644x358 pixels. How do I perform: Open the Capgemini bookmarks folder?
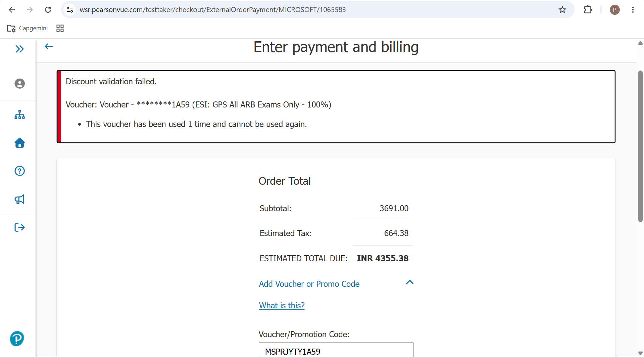coord(28,28)
